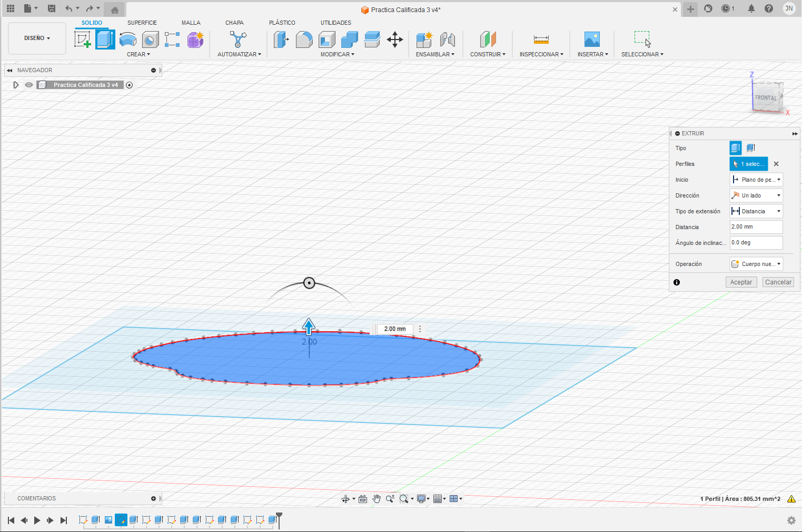Switch Tipo to thin extrude option
The width and height of the screenshot is (802, 532).
(751, 148)
